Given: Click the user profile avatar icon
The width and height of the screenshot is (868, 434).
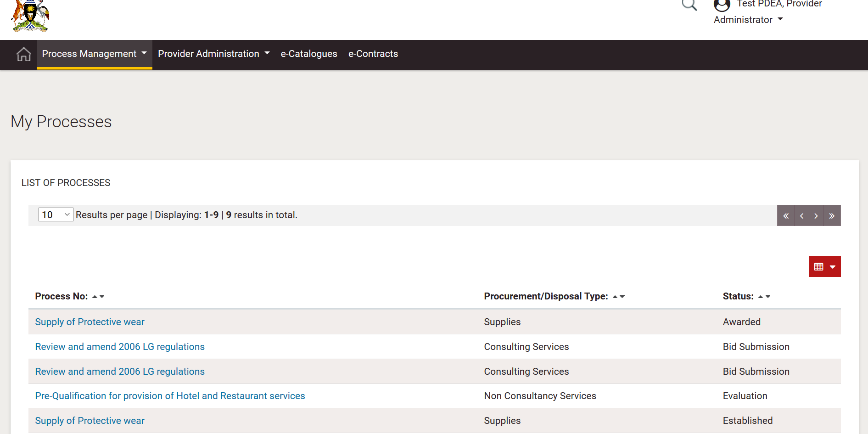Looking at the screenshot, I should 722,6.
